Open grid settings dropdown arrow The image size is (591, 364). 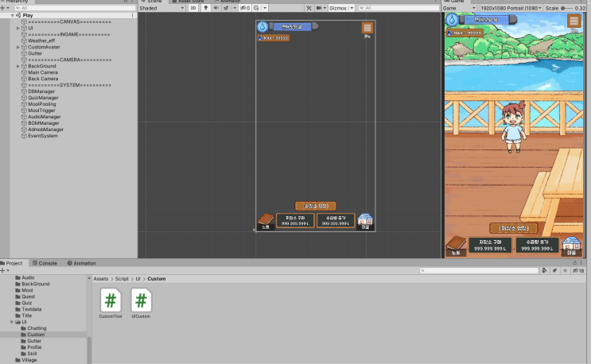(x=265, y=8)
